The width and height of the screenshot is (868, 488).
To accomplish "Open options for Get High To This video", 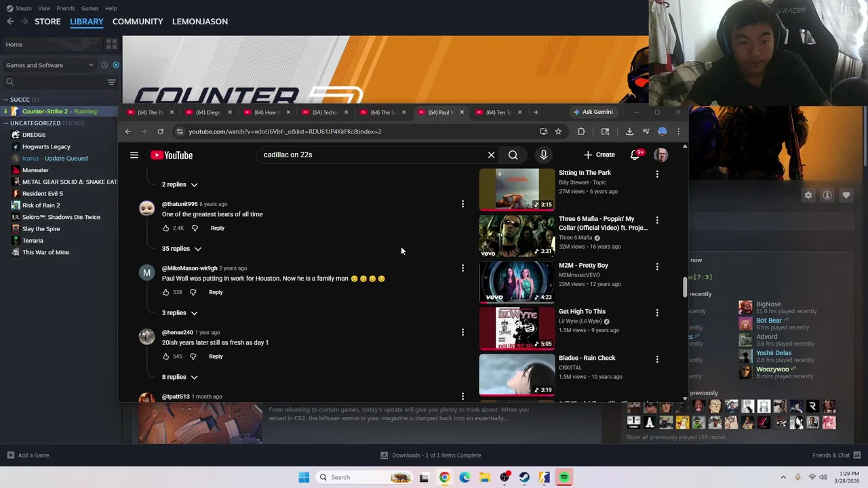I will coord(656,312).
